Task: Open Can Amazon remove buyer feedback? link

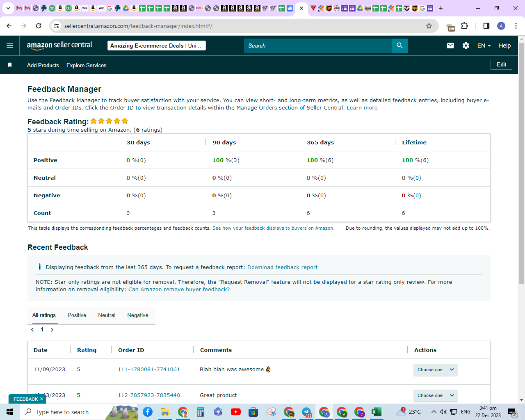Action: click(x=179, y=289)
